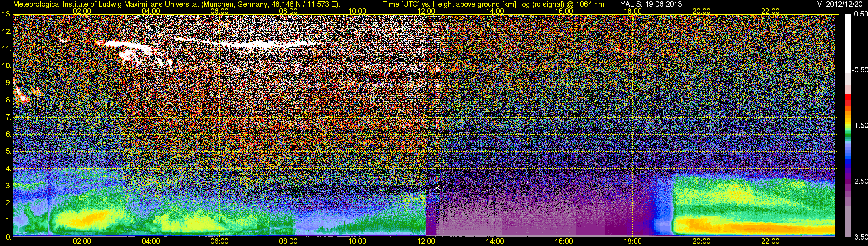This screenshot has height=246, width=868.
Task: Select the 12 km height axis label
Action: (x=6, y=32)
